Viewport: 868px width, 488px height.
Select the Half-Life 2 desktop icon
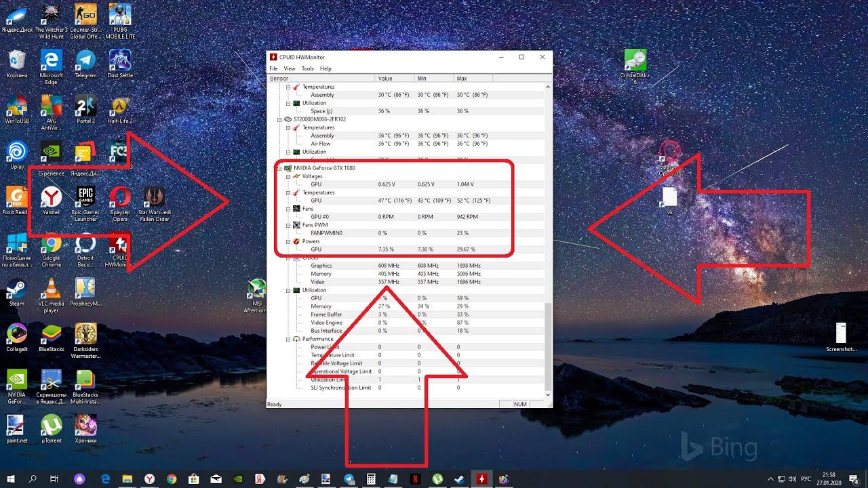(121, 109)
